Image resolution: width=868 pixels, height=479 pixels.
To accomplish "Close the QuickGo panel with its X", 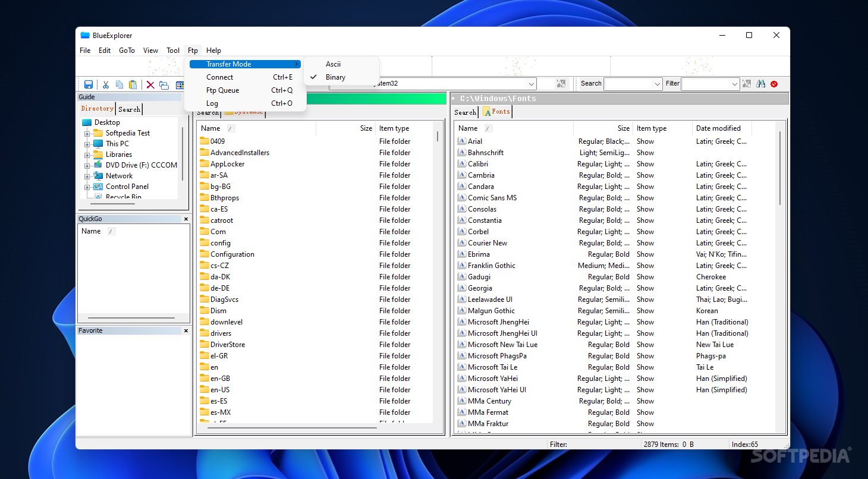I will click(x=186, y=219).
